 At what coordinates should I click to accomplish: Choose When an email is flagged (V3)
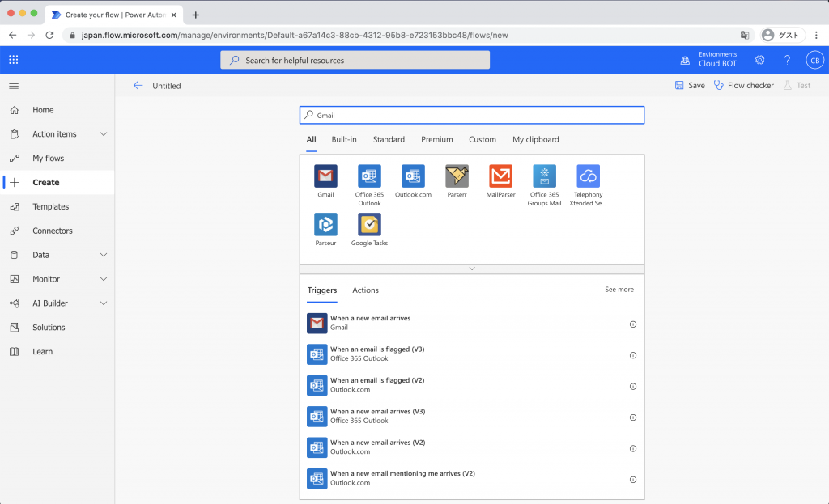click(x=472, y=354)
